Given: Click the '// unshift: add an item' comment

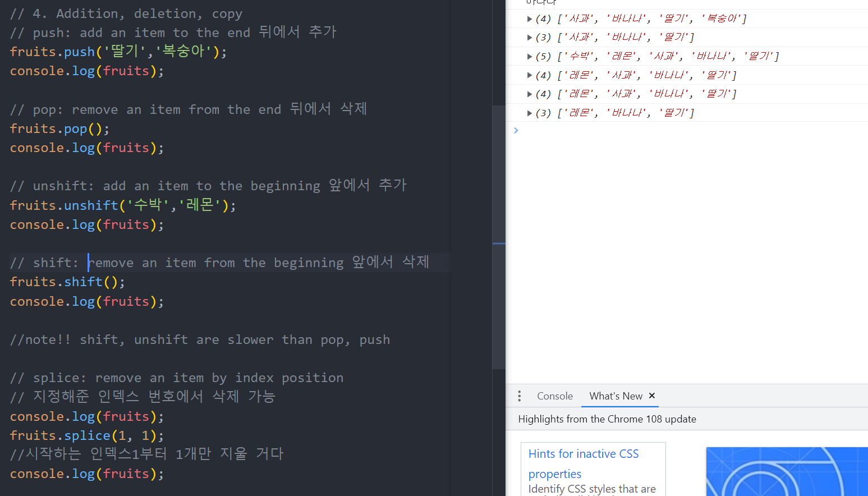Looking at the screenshot, I should 208,186.
